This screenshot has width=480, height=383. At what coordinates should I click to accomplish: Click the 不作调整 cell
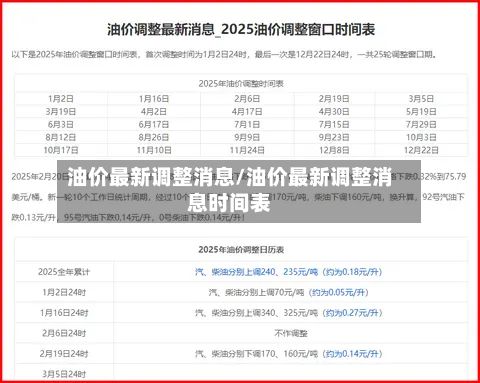[291, 333]
